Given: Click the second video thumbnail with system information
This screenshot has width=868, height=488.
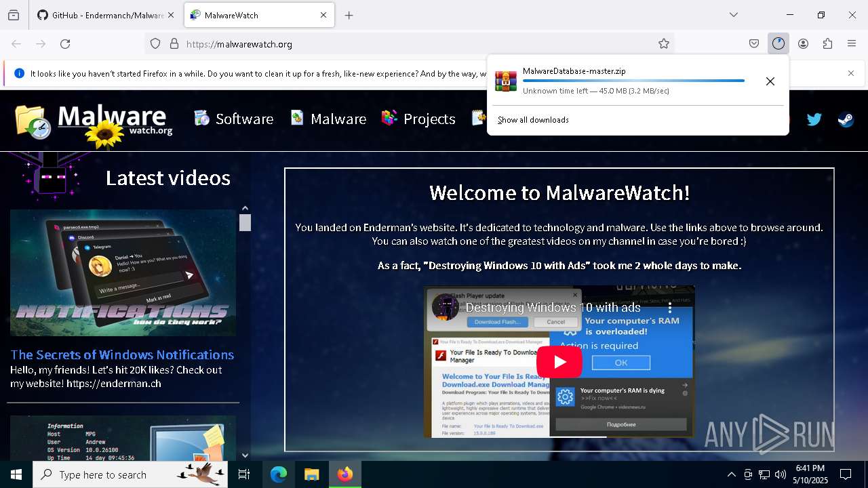Looking at the screenshot, I should 123,439.
